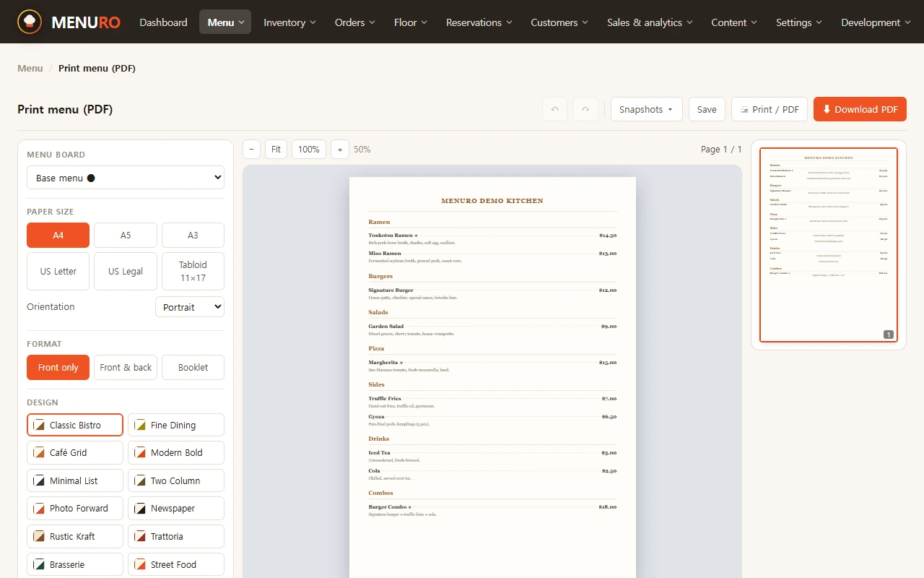The height and width of the screenshot is (578, 924).
Task: Click the redo arrow button
Action: pos(585,109)
